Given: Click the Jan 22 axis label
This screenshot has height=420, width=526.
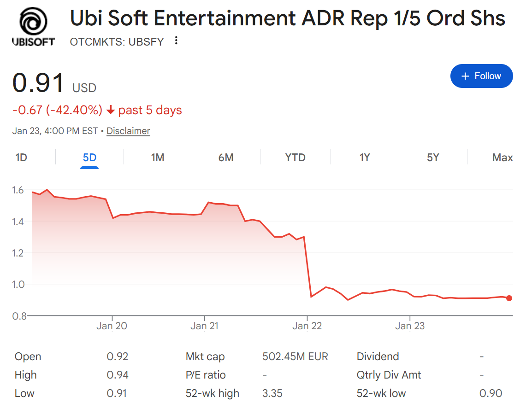Looking at the screenshot, I should point(307,326).
